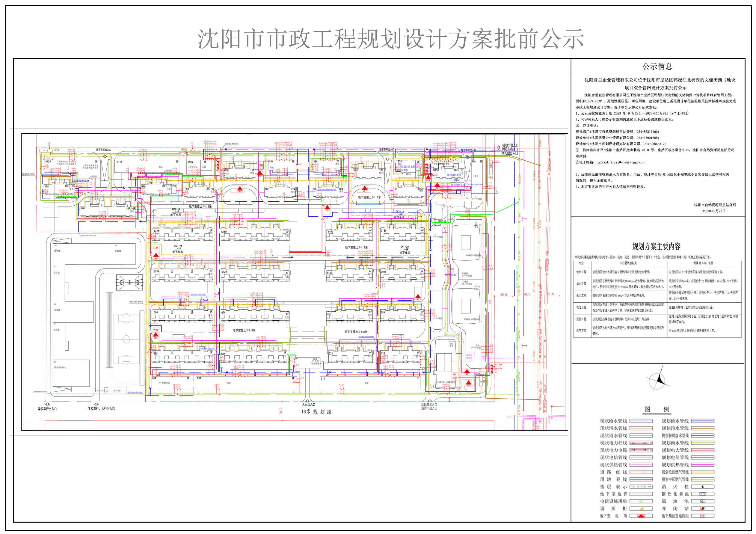Click the 给水工程 table row label
The image size is (756, 534).
click(581, 272)
